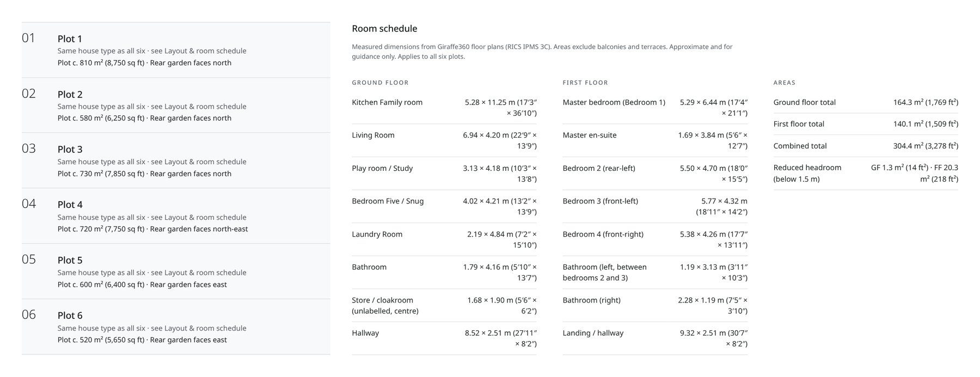Image resolution: width=980 pixels, height=377 pixels.
Task: Click the Reduced headroom row
Action: click(866, 173)
